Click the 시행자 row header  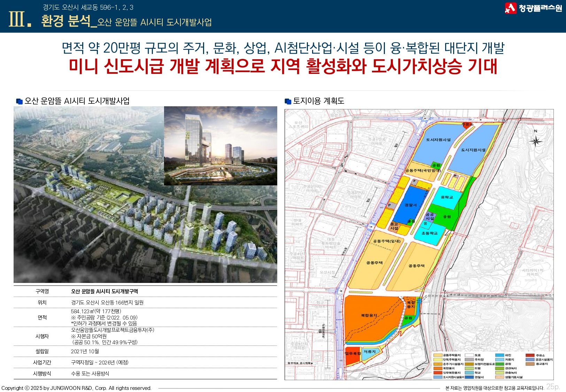point(42,336)
